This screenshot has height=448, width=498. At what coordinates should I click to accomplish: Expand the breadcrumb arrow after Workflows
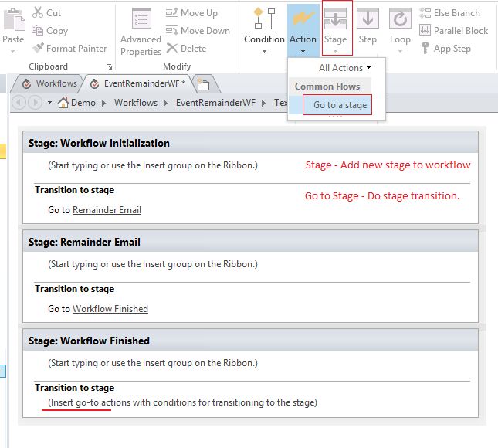click(165, 103)
